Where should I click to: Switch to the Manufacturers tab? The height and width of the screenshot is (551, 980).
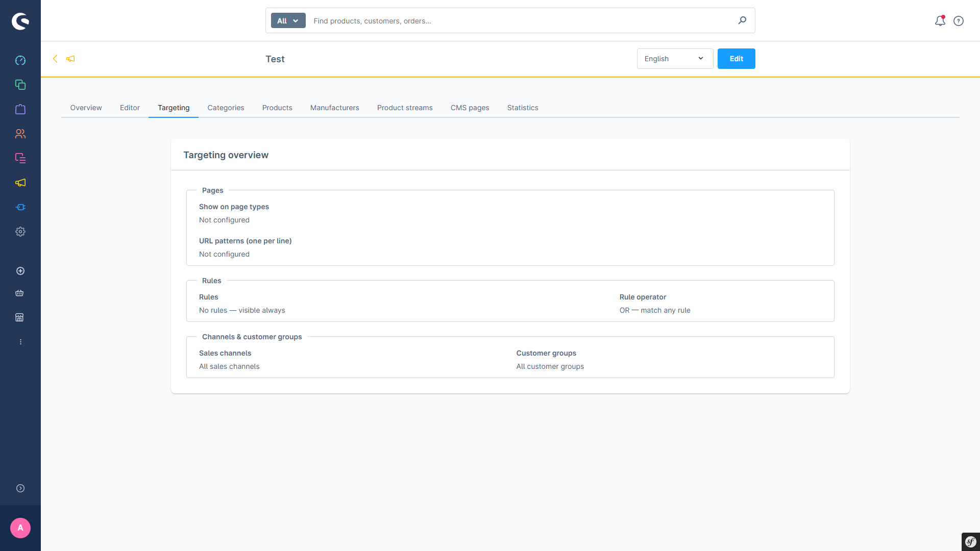point(335,108)
